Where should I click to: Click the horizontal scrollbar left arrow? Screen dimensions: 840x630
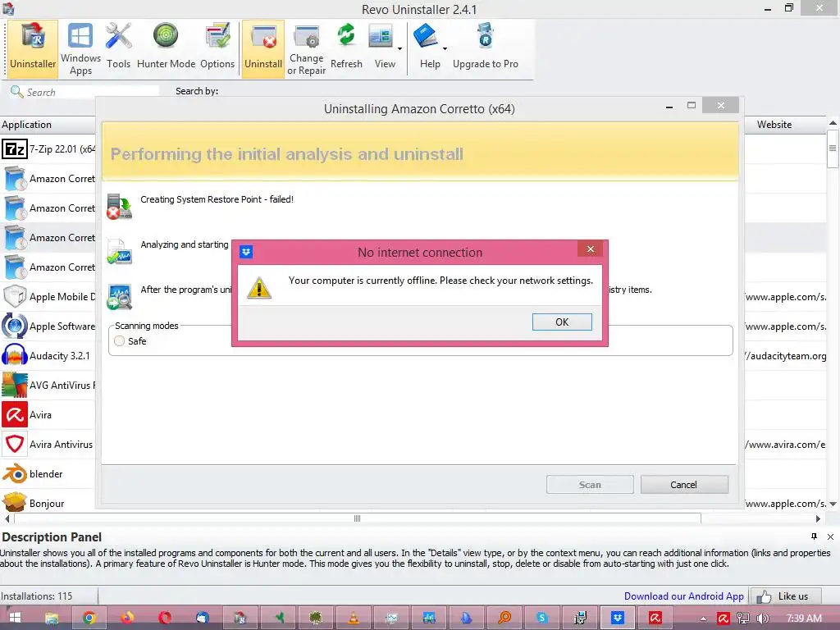pos(7,518)
